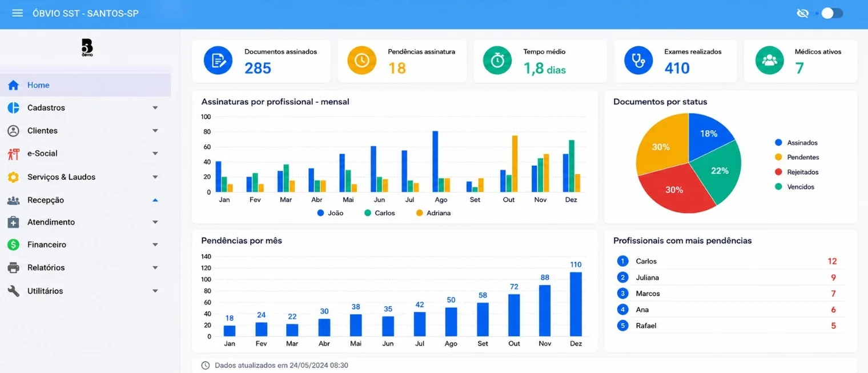Toggle Pendentes in pie legend
This screenshot has height=373, width=868.
coord(797,157)
